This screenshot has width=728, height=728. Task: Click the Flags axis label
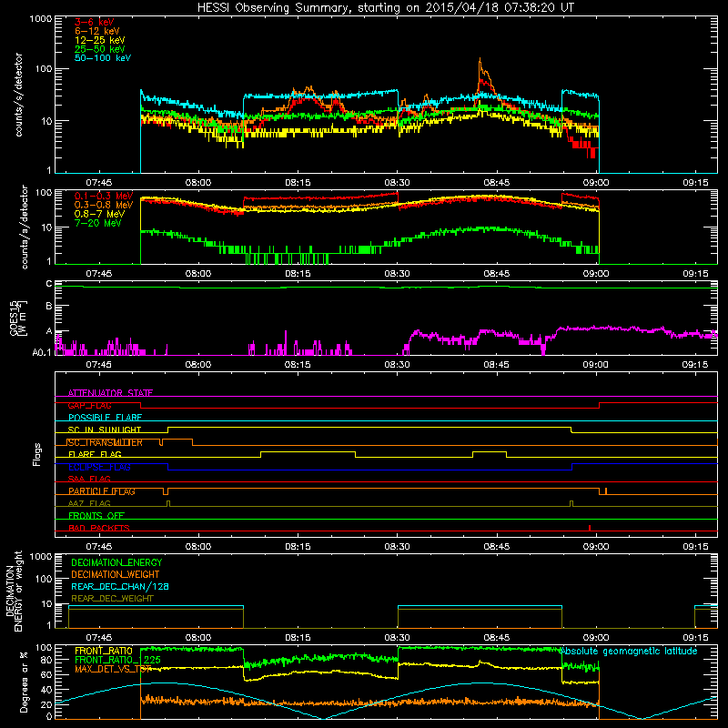pos(36,454)
